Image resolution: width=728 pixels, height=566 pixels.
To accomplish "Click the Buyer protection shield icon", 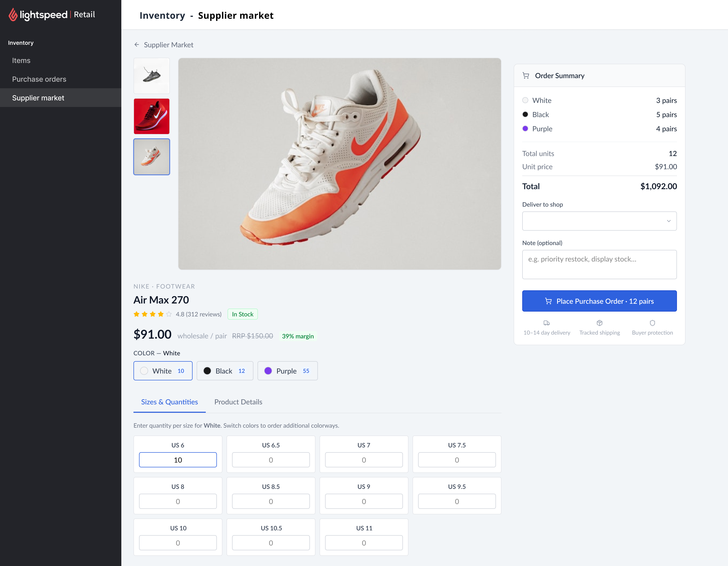I will coord(652,323).
